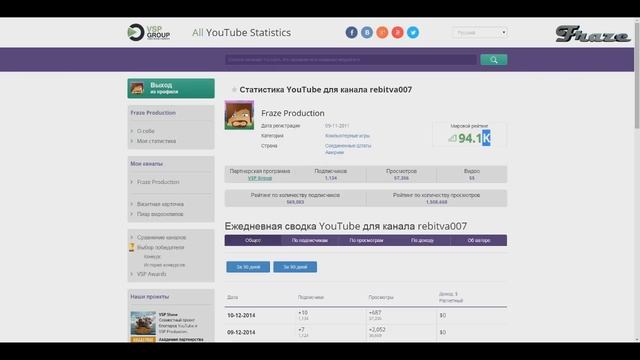Viewport: 640px width, 360px height.
Task: Open О себе in sidebar
Action: (x=146, y=131)
